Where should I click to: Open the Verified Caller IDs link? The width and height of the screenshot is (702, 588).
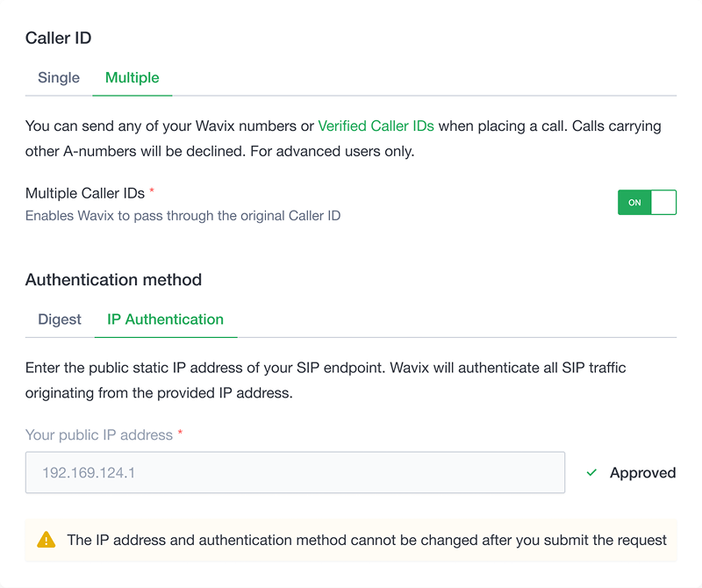376,126
